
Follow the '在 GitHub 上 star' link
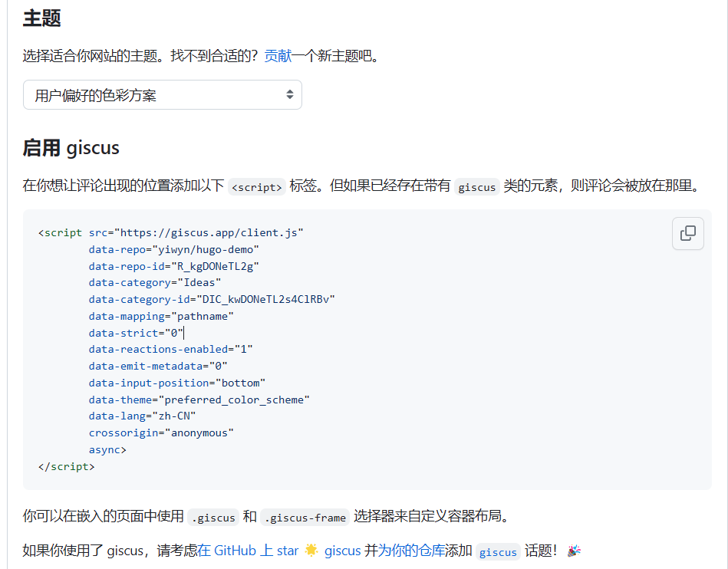(x=248, y=551)
